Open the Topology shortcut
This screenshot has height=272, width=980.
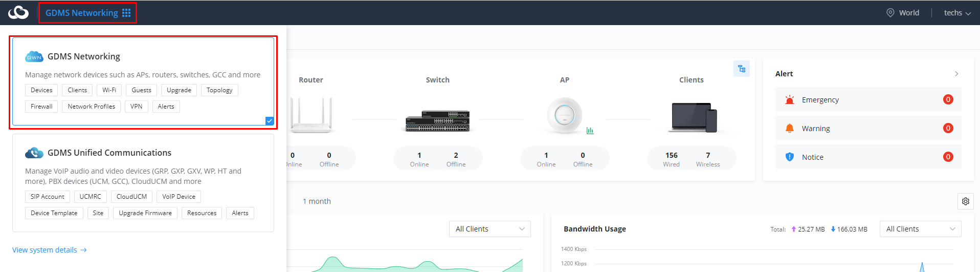219,90
